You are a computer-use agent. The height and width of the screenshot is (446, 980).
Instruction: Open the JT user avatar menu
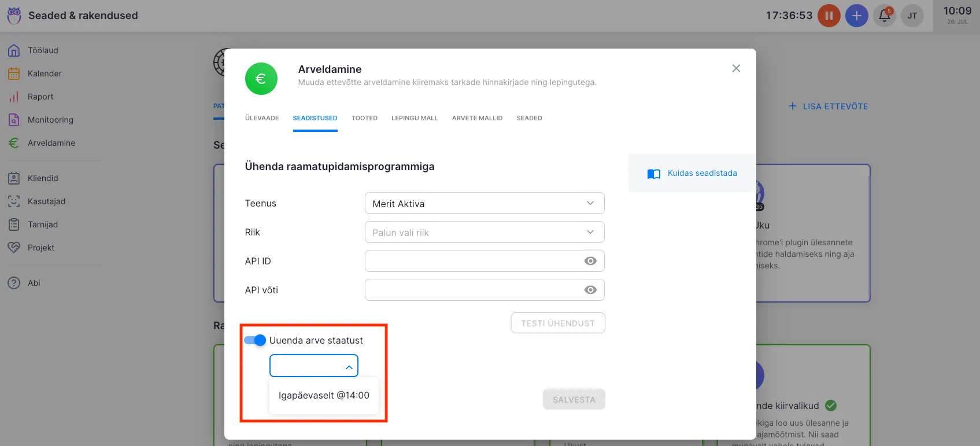click(912, 16)
